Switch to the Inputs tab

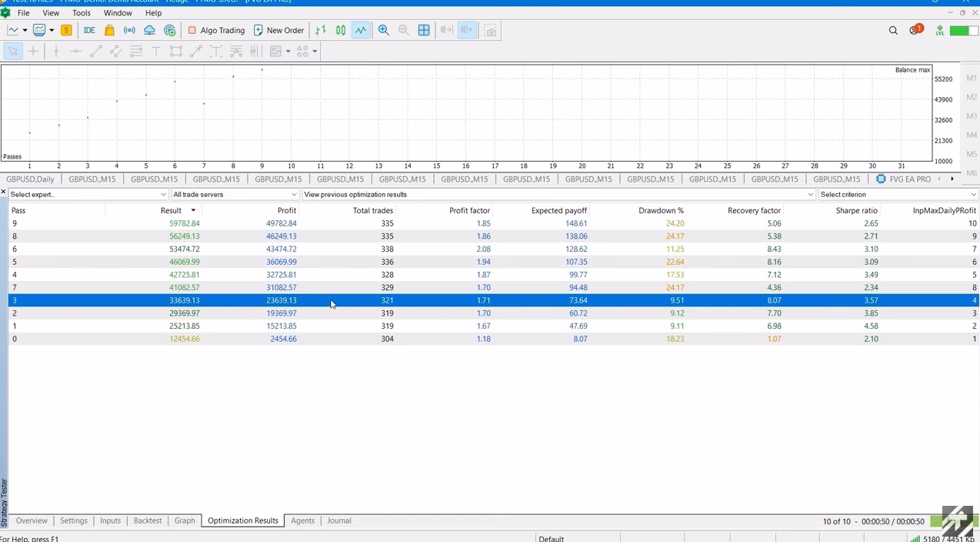[x=110, y=520]
